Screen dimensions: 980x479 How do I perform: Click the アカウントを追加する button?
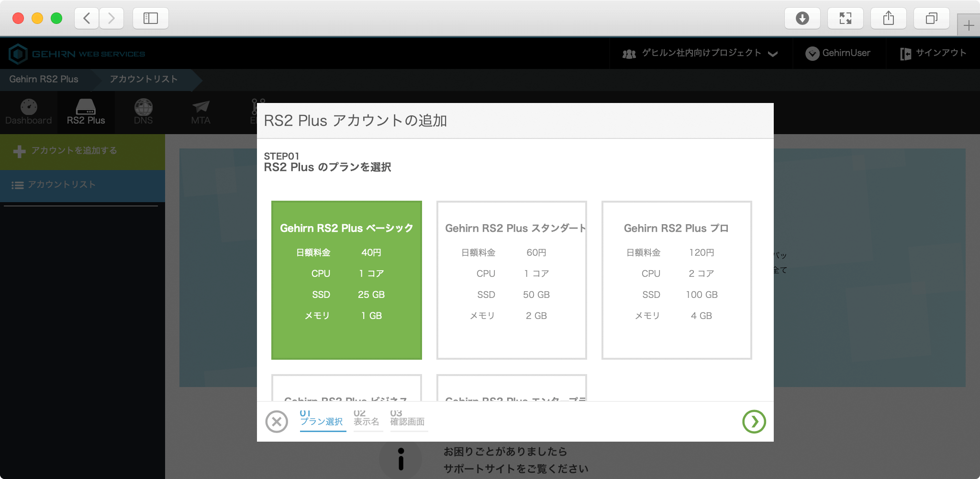click(82, 151)
